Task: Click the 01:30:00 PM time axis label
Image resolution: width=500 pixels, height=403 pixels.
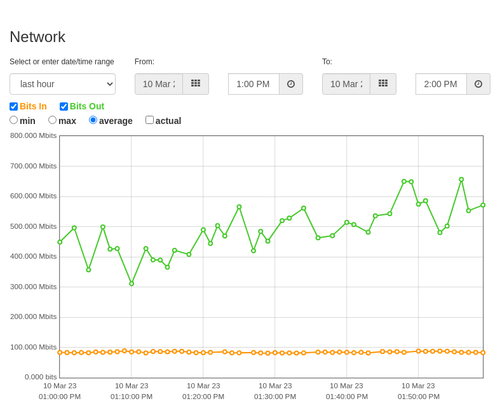Action: [275, 397]
